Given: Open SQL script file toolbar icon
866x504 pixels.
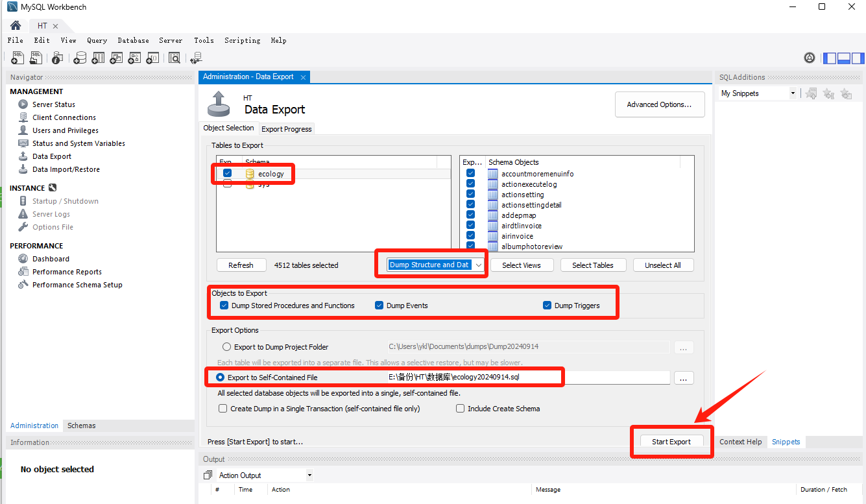Looking at the screenshot, I should (36, 58).
